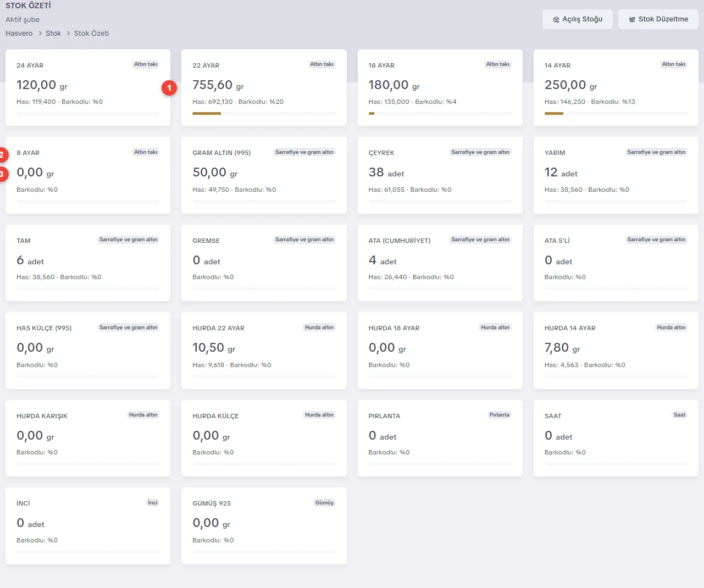Select the ATA 5'Lİ card title
This screenshot has width=704, height=588.
coord(557,241)
